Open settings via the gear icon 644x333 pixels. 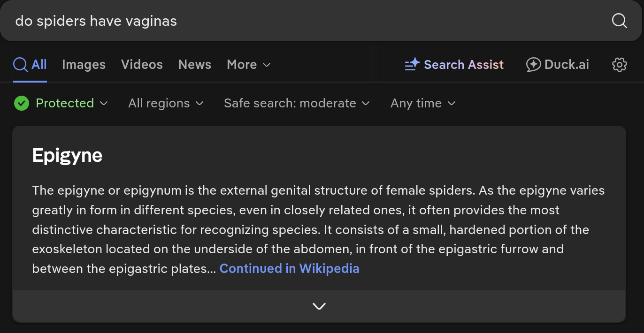point(620,65)
